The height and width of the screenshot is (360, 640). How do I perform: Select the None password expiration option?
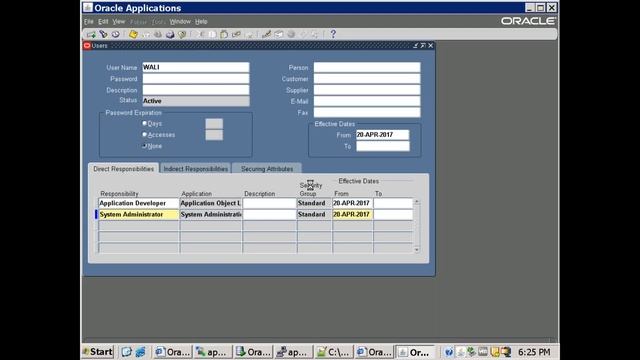point(144,146)
